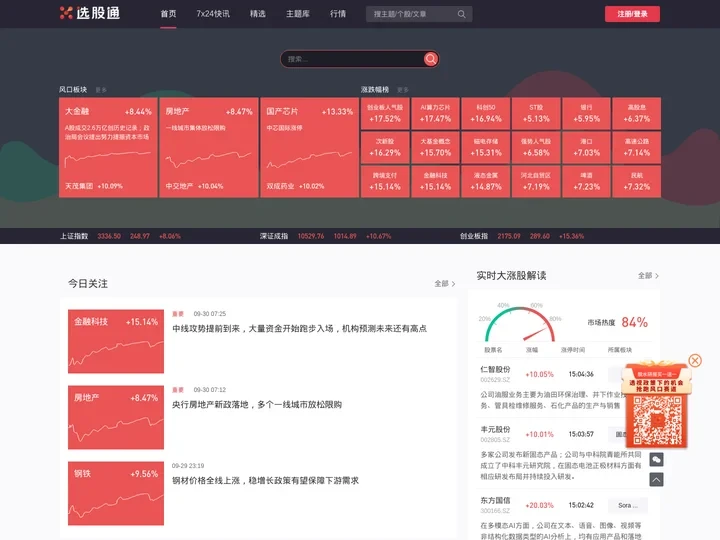This screenshot has width=720, height=540.
Task: Click 双成药业 +10.02% stock link
Action: click(x=295, y=186)
